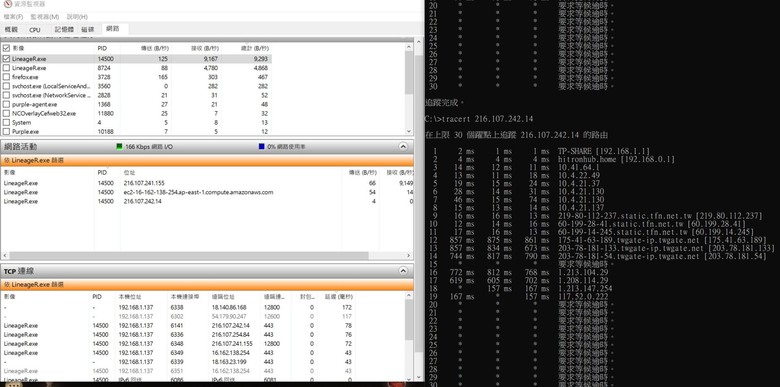Click 'TP-SHARE [192.168.1.1]' hop in console

pyautogui.click(x=603, y=151)
